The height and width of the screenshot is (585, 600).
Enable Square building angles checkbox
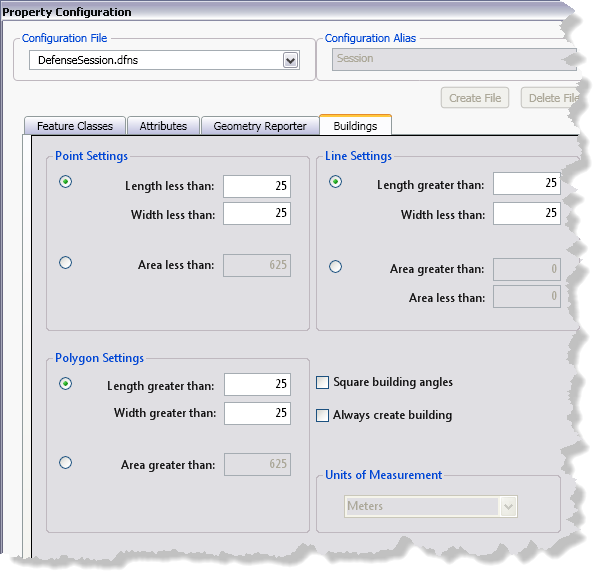323,382
